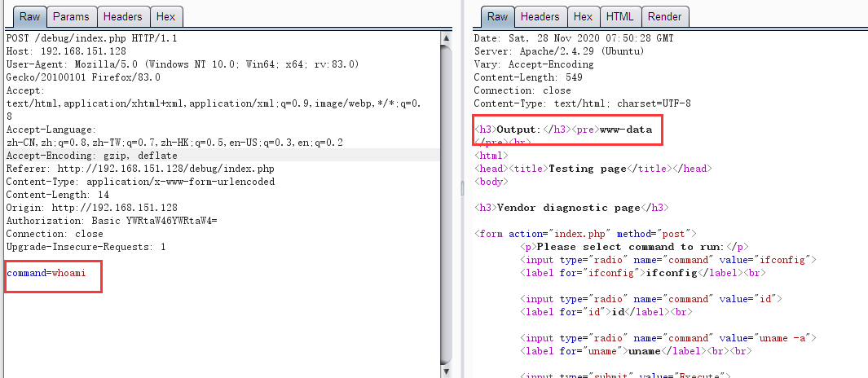
Task: Click the 'Host: 192.168.151.128' header line
Action: tap(68, 51)
